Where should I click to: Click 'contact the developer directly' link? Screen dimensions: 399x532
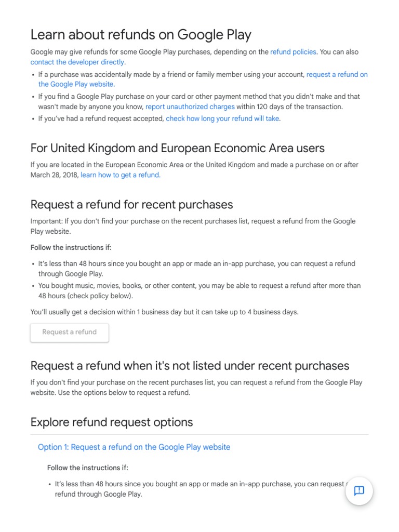tap(77, 62)
